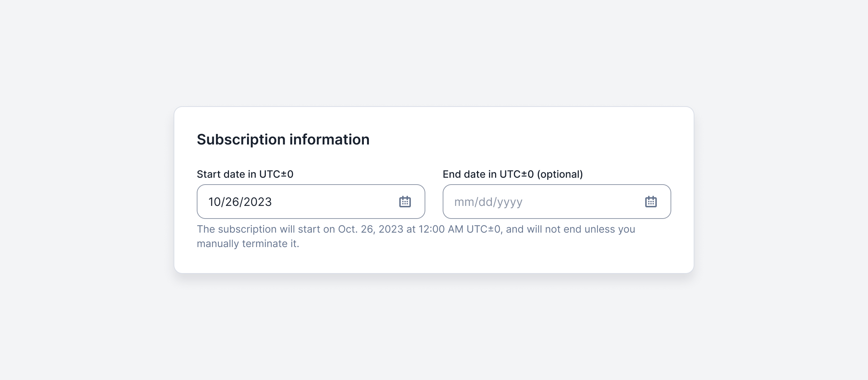Click the "Subscription information" heading
The width and height of the screenshot is (868, 380).
click(x=283, y=139)
